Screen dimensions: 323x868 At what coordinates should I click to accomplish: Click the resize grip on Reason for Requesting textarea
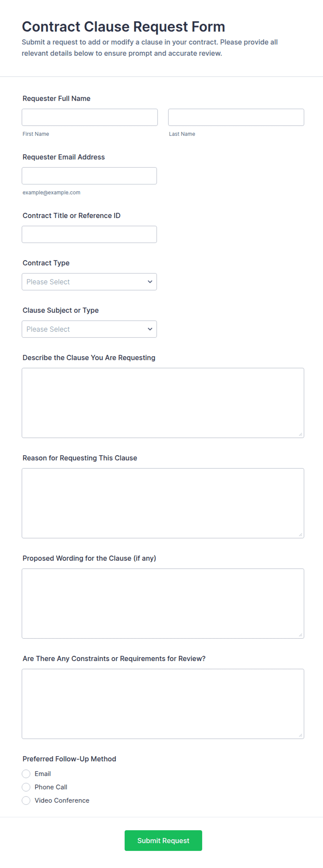tap(300, 535)
